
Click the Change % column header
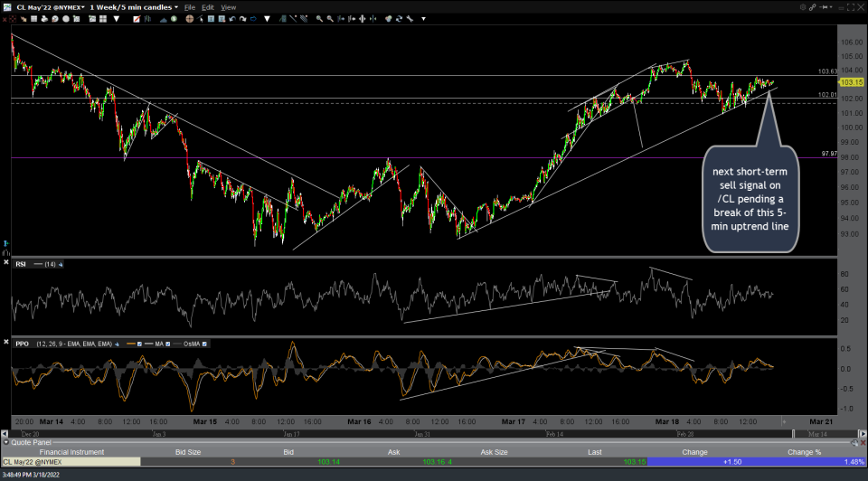pos(805,452)
